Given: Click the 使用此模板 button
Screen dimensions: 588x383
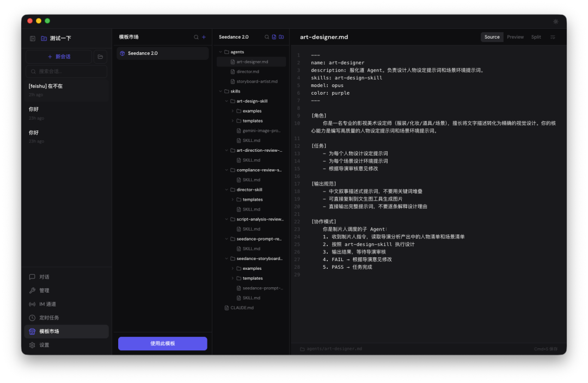Looking at the screenshot, I should (x=162, y=343).
